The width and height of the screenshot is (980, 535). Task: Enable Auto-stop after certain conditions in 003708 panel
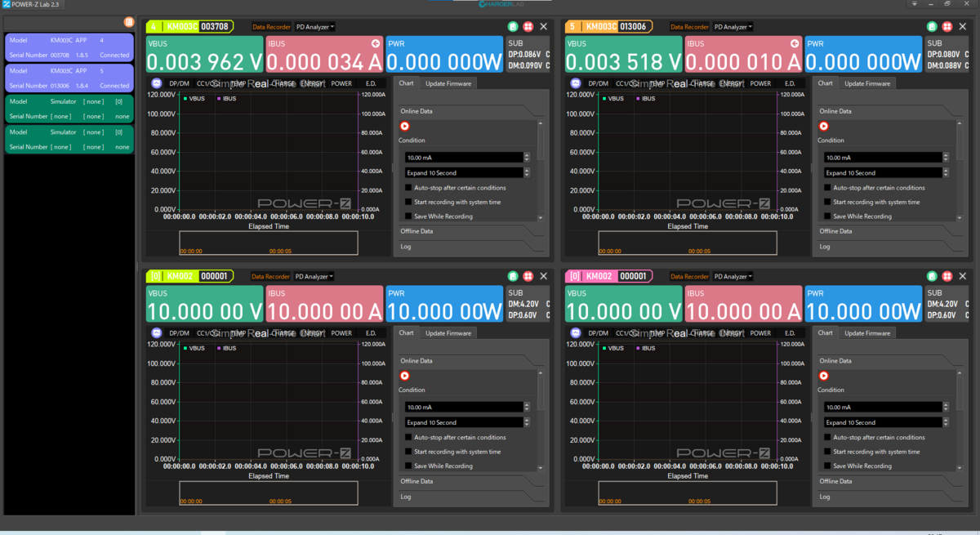(x=408, y=188)
